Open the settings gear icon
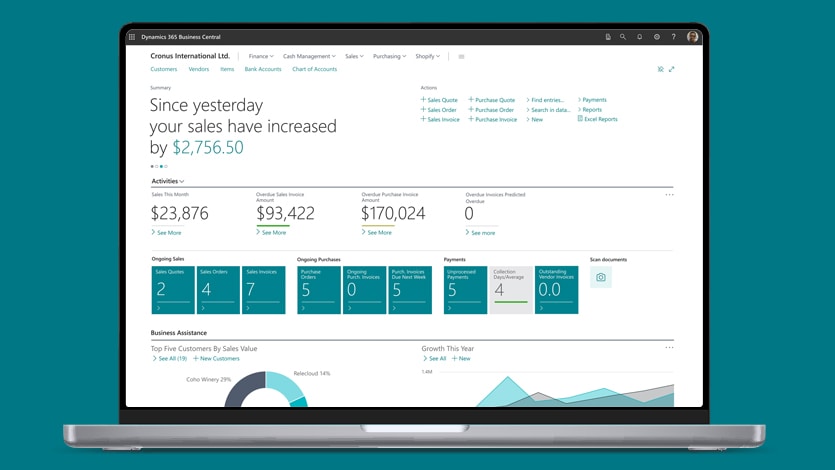This screenshot has width=835, height=470. (657, 37)
